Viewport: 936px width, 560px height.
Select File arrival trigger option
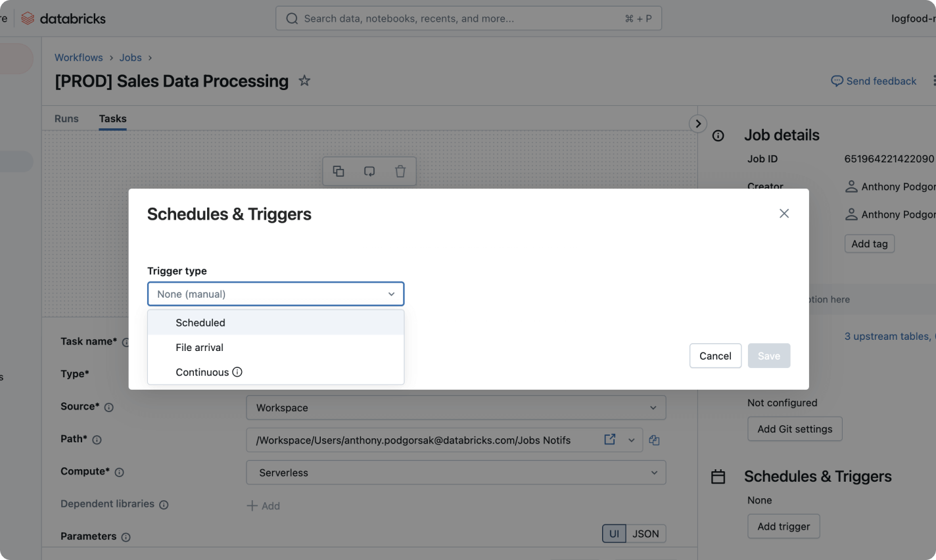[200, 348]
